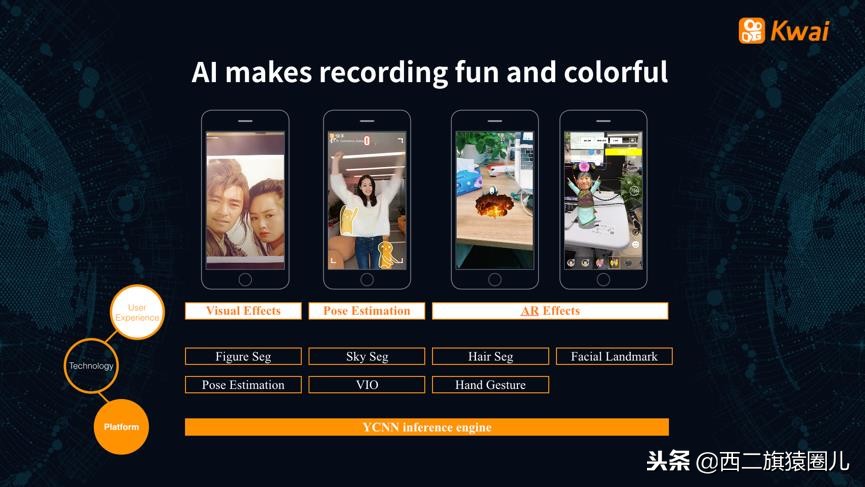
Task: Select the orange Platform circle
Action: point(121,427)
